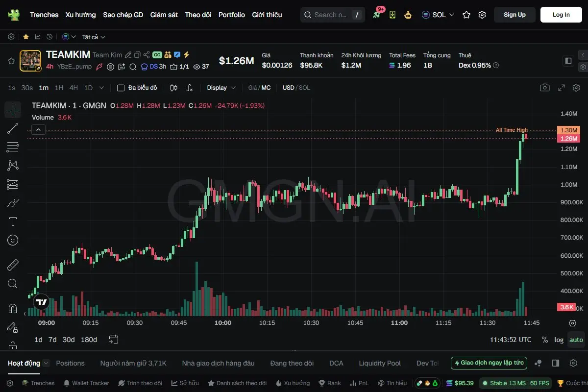588x392 pixels.
Task: Expand more timeframe intervals chevron
Action: click(x=101, y=88)
